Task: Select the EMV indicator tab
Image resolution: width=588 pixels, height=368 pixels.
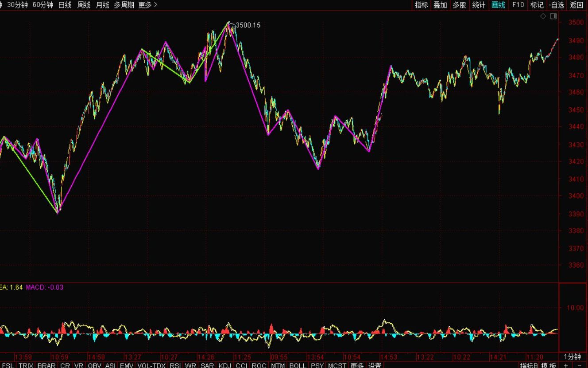Action: [x=127, y=365]
